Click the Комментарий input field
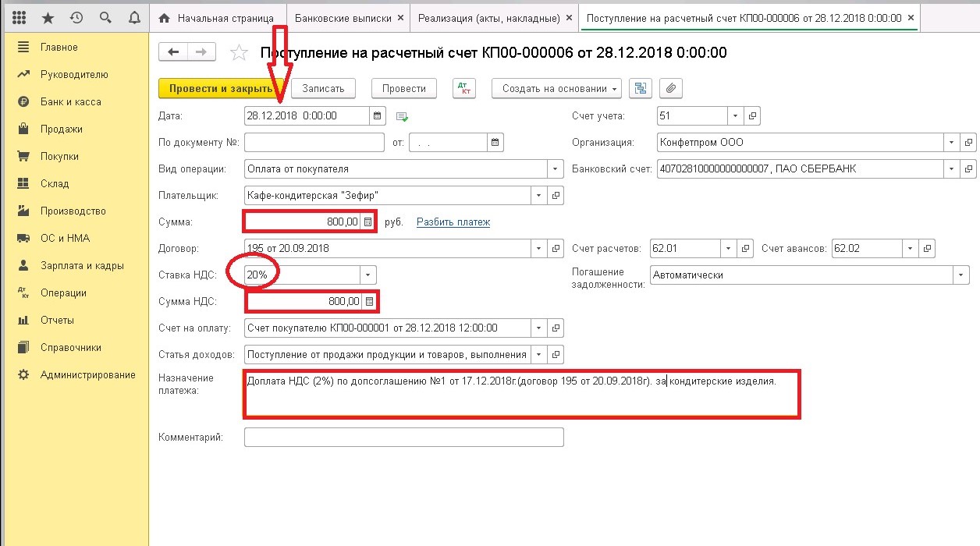This screenshot has height=546, width=980. [403, 437]
